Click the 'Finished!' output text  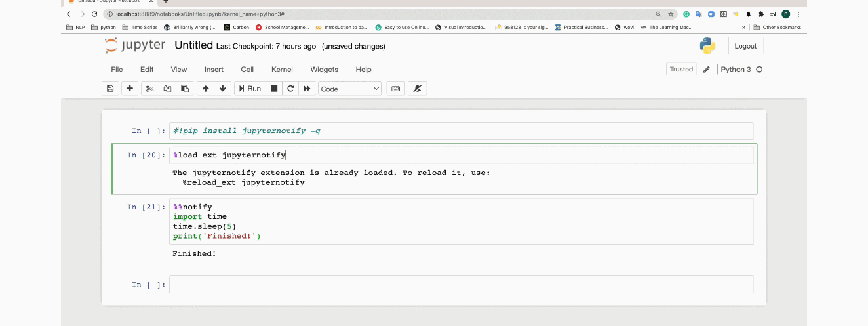(x=194, y=253)
